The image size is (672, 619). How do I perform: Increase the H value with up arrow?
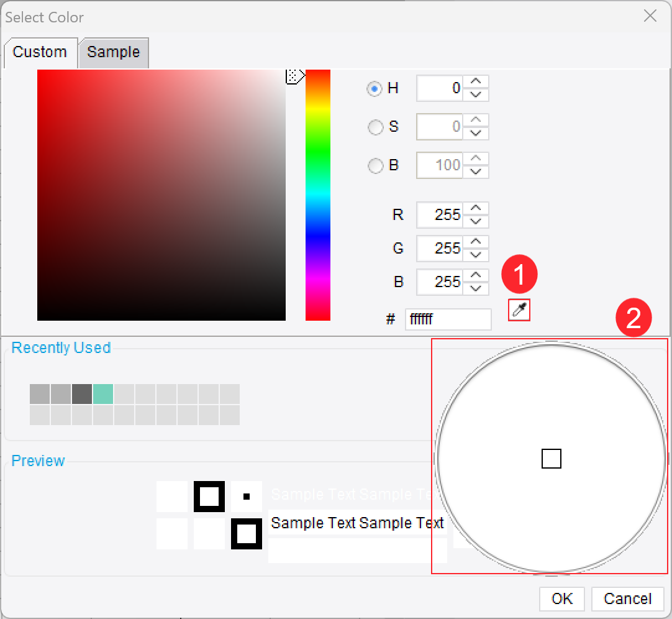(x=476, y=81)
